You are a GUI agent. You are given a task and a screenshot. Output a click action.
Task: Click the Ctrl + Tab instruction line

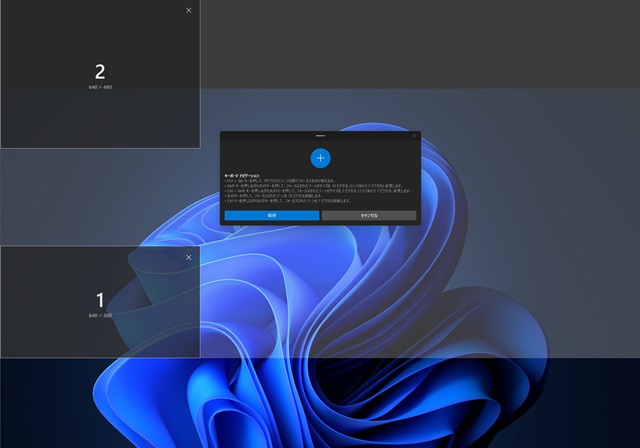click(x=280, y=180)
